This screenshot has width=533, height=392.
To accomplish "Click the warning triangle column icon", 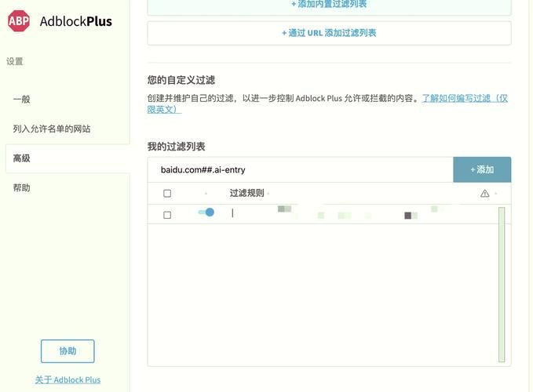I will (x=485, y=194).
